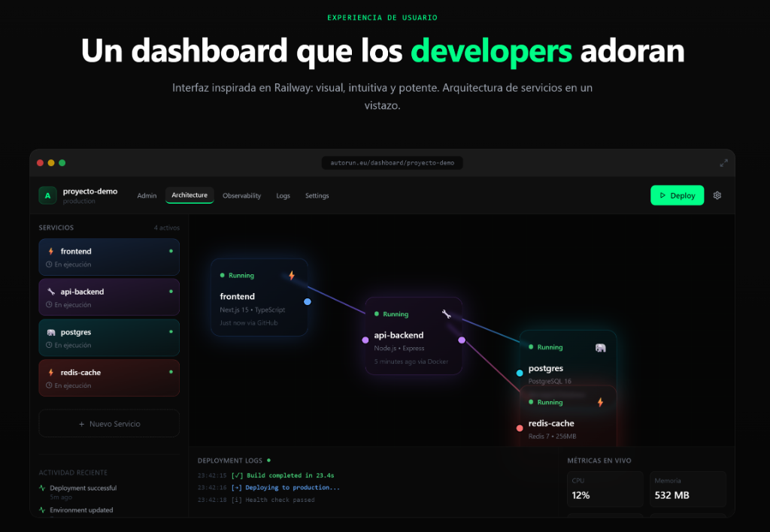Click the green status dot on redis-cache sidebar card
The height and width of the screenshot is (532, 770).
[171, 371]
